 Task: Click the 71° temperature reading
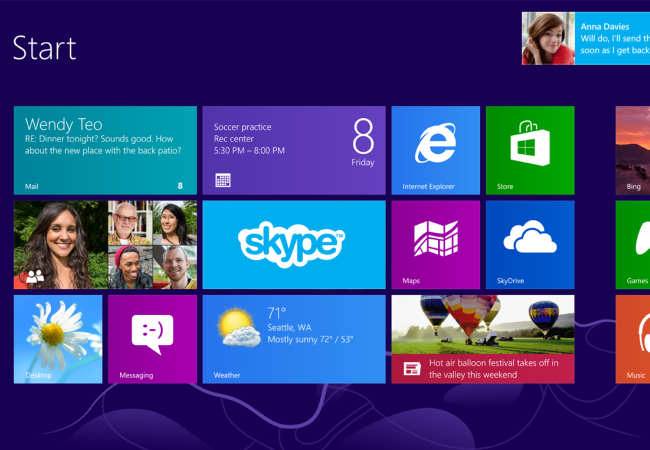(277, 312)
